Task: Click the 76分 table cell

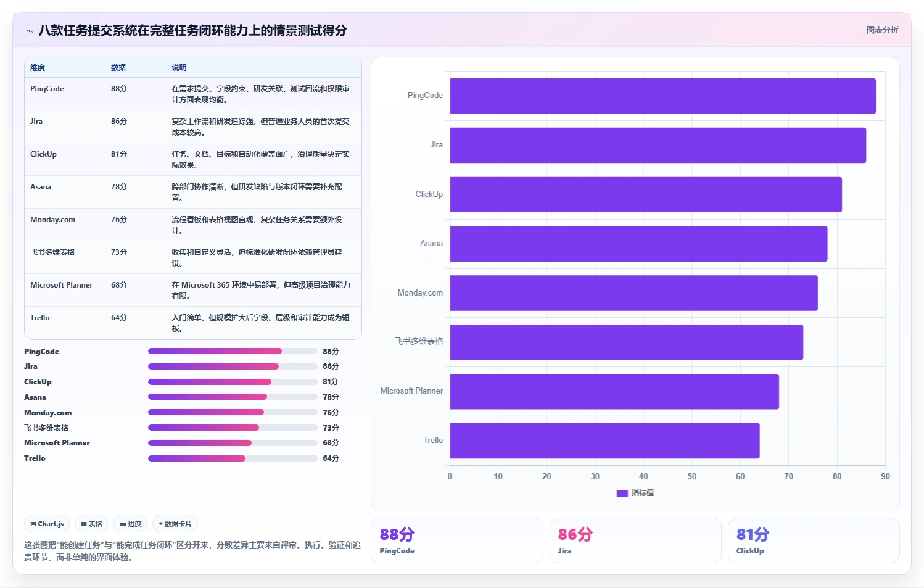Action: pos(119,220)
